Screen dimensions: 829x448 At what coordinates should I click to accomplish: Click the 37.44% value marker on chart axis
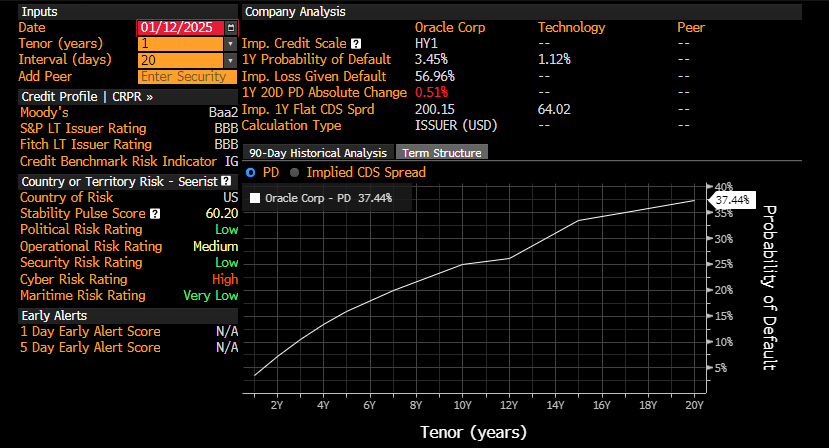click(x=732, y=200)
